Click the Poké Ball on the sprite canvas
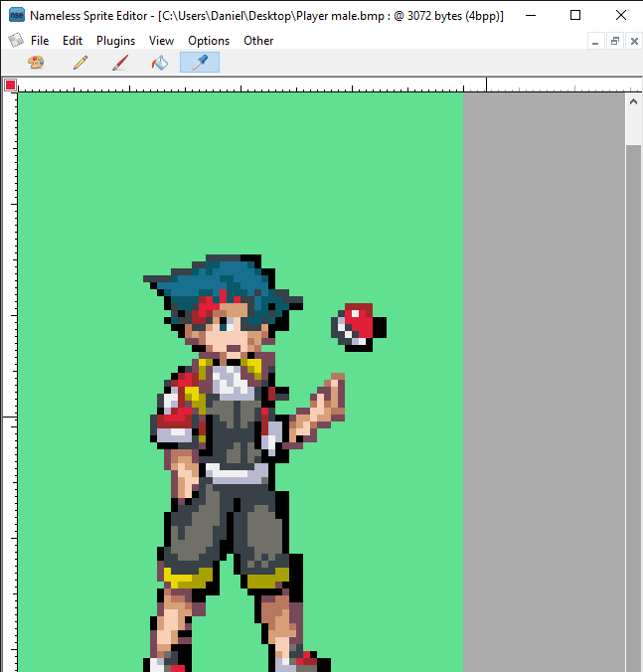The height and width of the screenshot is (672, 643). point(359,327)
